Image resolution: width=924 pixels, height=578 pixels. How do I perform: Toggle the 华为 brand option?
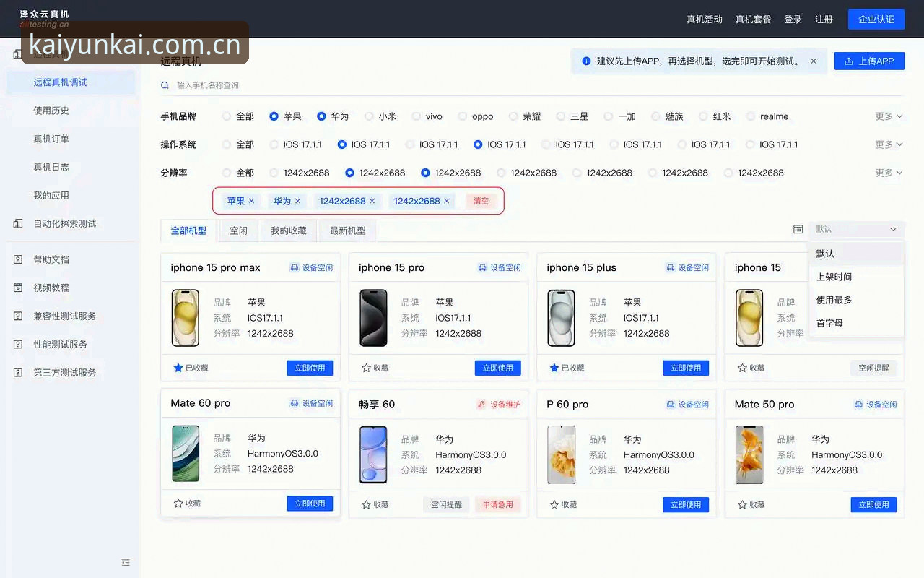coord(321,116)
